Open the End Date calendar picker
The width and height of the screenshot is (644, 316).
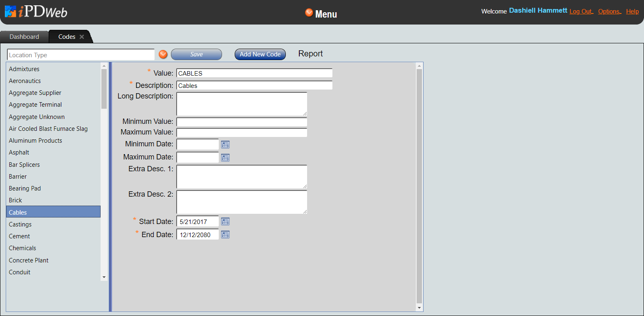(225, 235)
